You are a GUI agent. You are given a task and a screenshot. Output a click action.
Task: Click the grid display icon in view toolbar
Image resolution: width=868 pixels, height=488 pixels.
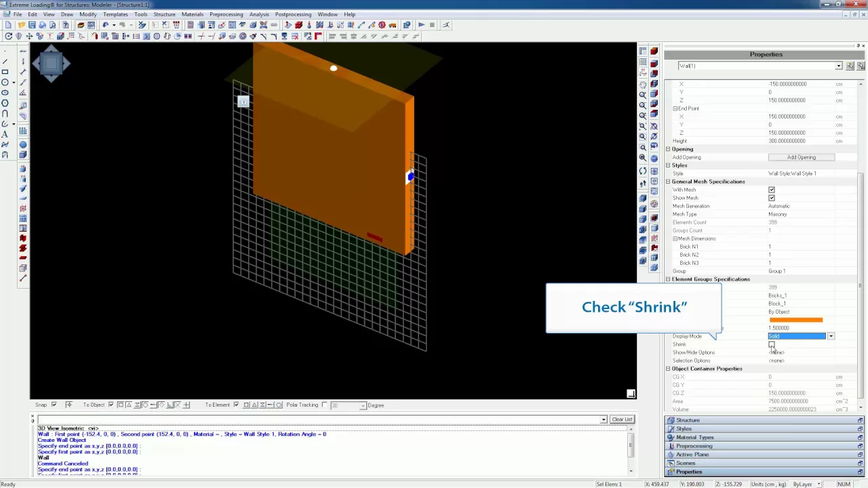643,62
